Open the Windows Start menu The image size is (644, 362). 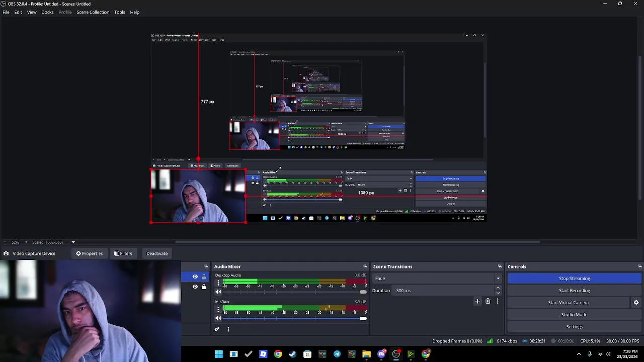coord(219,354)
